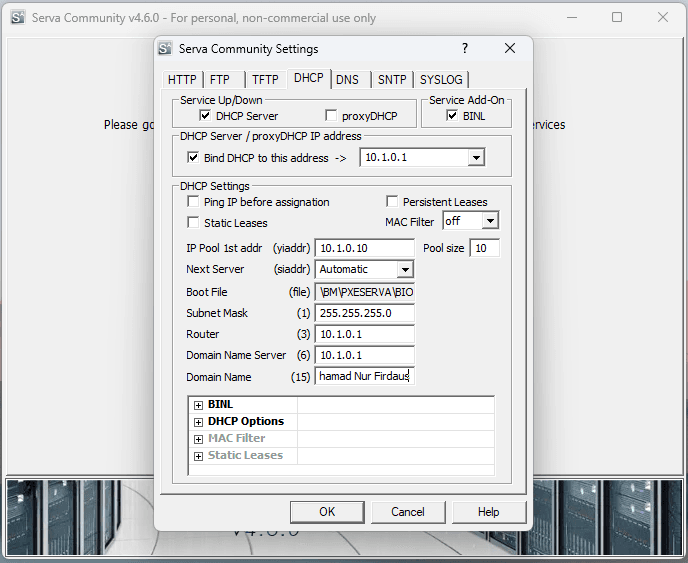Viewport: 688px width, 563px height.
Task: Open the bind IP address dropdown
Action: pyautogui.click(x=476, y=158)
